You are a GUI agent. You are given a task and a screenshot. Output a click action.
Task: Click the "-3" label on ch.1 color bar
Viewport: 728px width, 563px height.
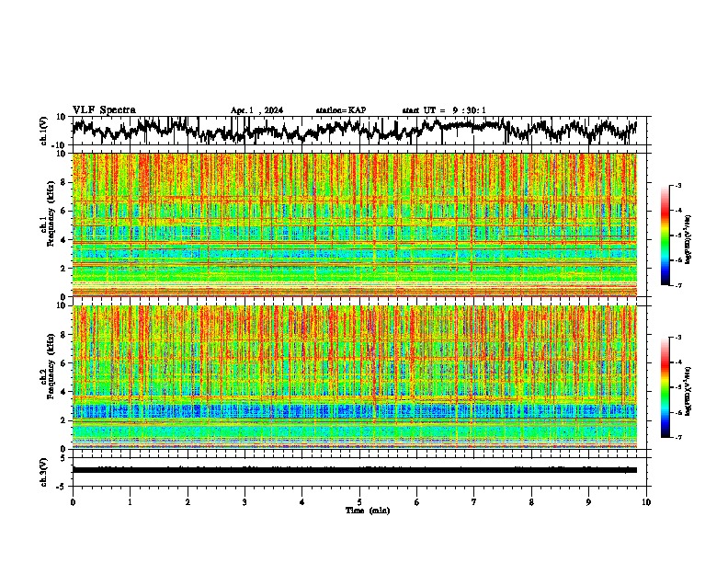(x=677, y=185)
